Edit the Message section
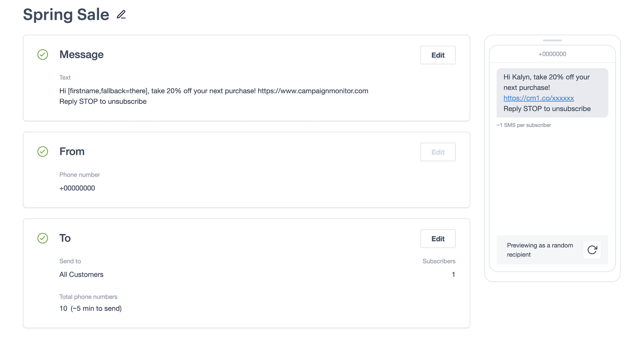Viewport: 644px width, 344px height. coord(438,55)
